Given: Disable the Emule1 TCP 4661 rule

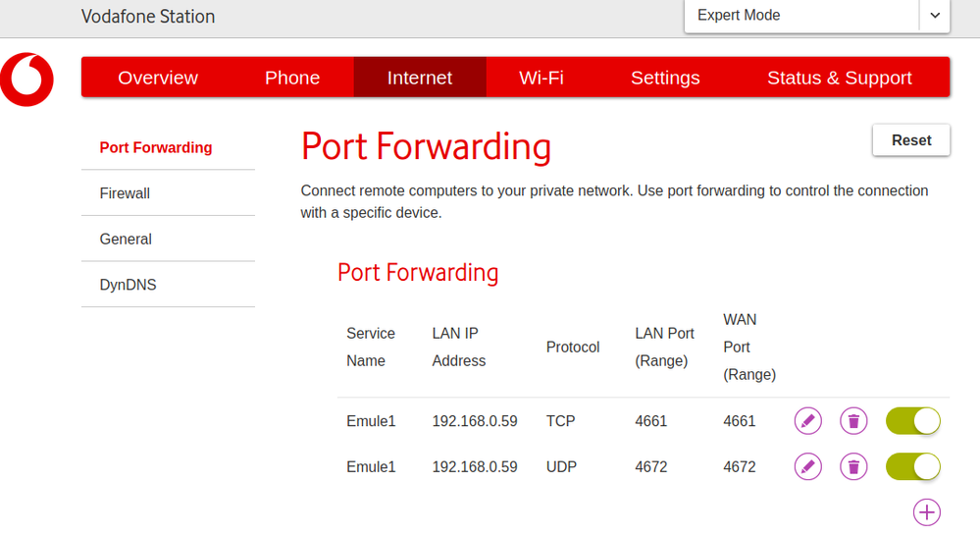Looking at the screenshot, I should 912,421.
